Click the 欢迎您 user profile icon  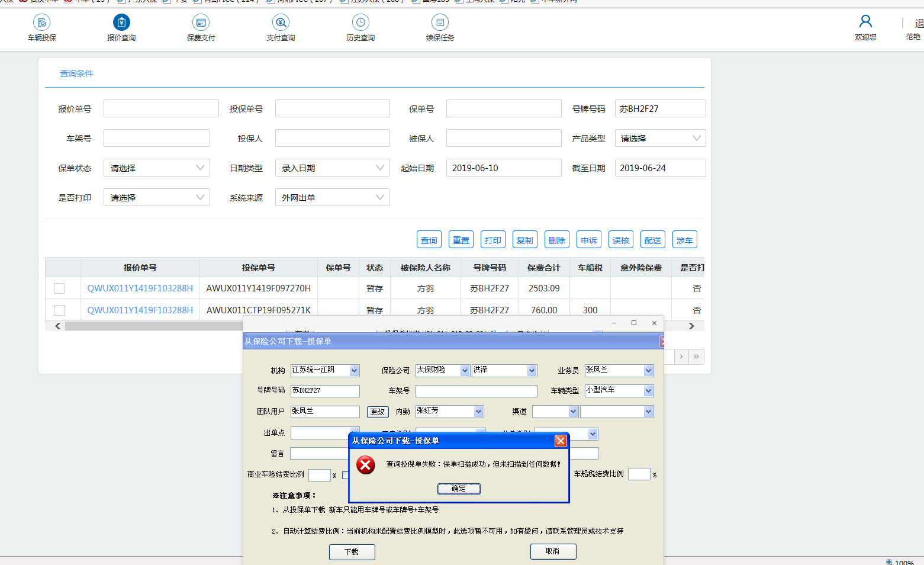coord(865,22)
